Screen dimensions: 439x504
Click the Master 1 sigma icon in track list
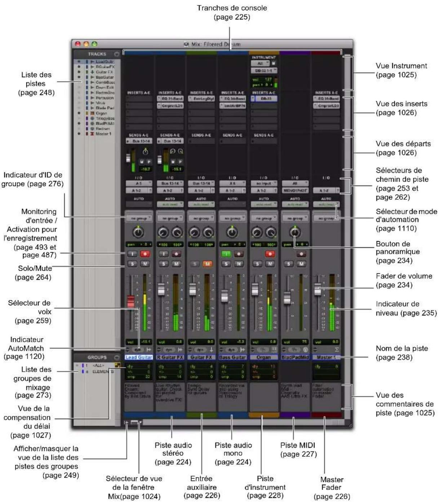[x=92, y=134]
